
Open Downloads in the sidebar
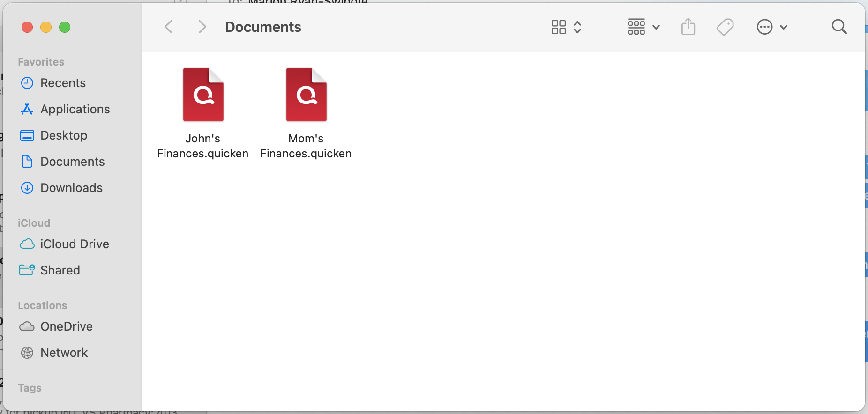72,188
